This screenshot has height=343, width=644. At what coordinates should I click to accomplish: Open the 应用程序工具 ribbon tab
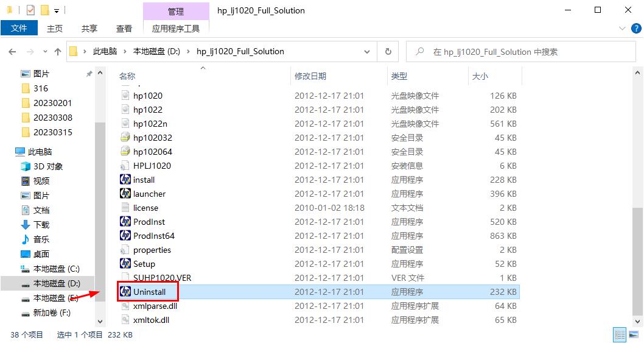tap(176, 29)
